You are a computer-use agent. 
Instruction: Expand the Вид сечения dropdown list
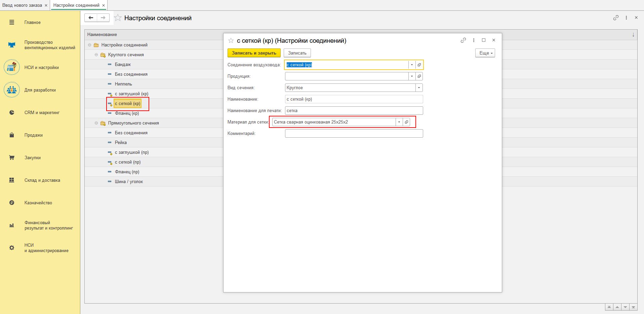[419, 88]
